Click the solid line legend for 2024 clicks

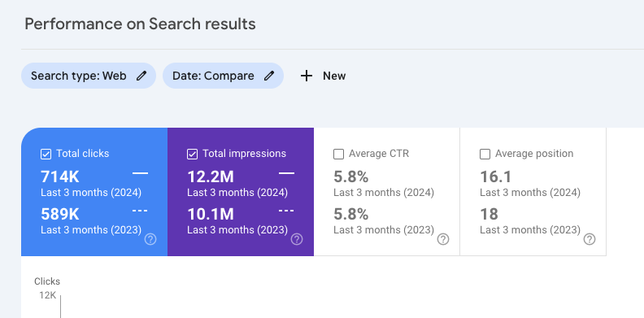tap(140, 173)
